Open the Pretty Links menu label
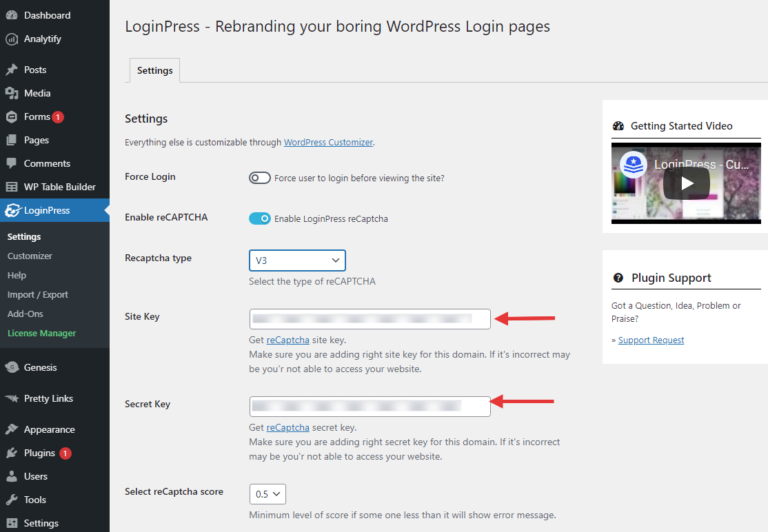 point(48,398)
